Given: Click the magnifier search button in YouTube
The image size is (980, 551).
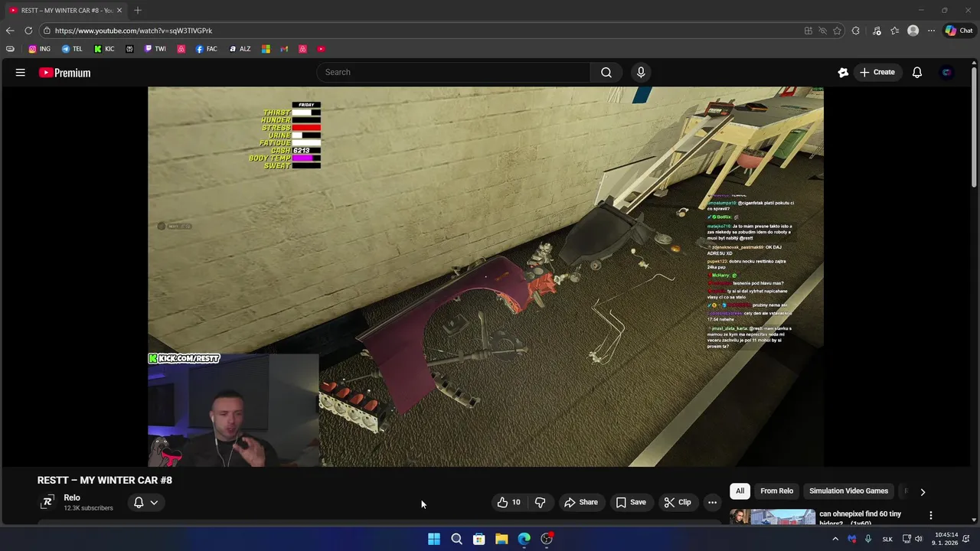Looking at the screenshot, I should (606, 72).
